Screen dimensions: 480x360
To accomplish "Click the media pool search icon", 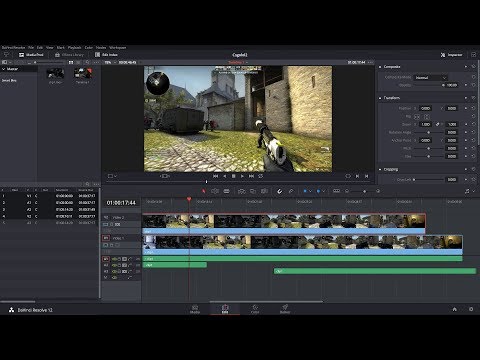I will click(87, 62).
